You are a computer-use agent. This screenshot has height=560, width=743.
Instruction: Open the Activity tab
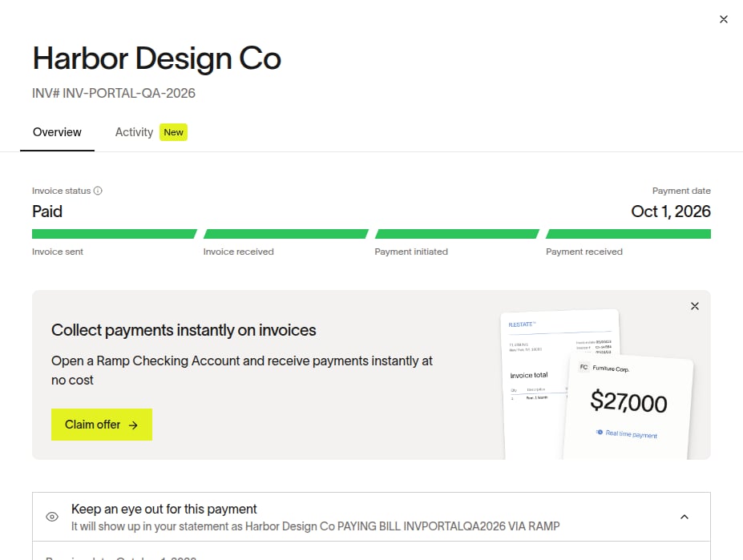pos(134,132)
